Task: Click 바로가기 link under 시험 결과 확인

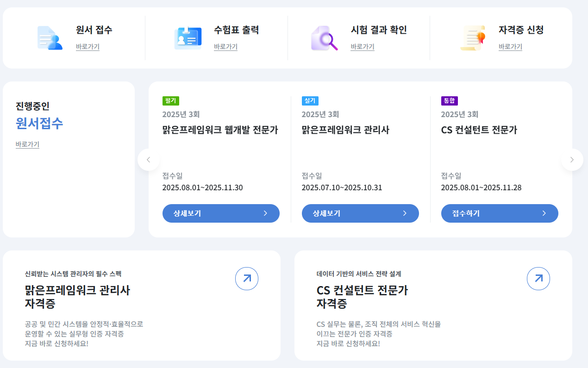Action: pyautogui.click(x=363, y=47)
